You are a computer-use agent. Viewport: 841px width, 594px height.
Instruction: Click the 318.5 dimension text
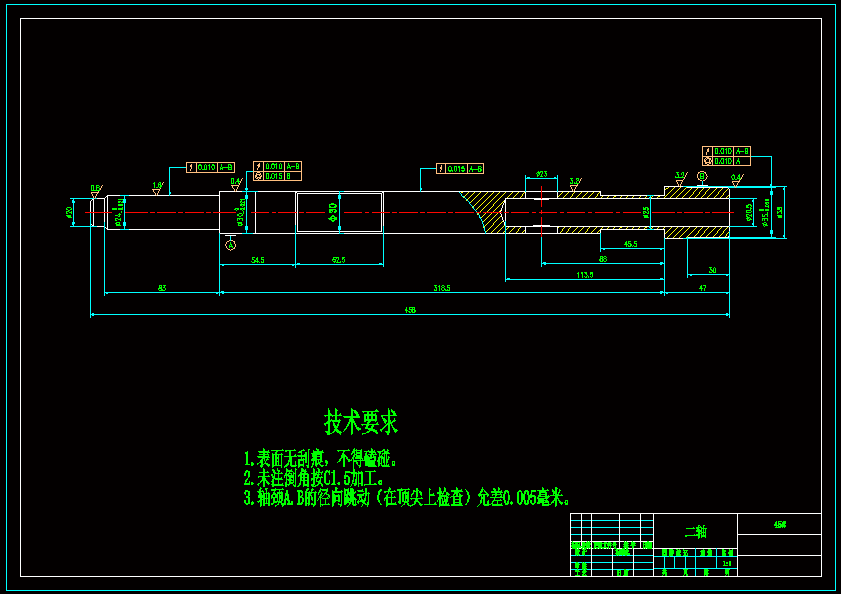(x=441, y=287)
